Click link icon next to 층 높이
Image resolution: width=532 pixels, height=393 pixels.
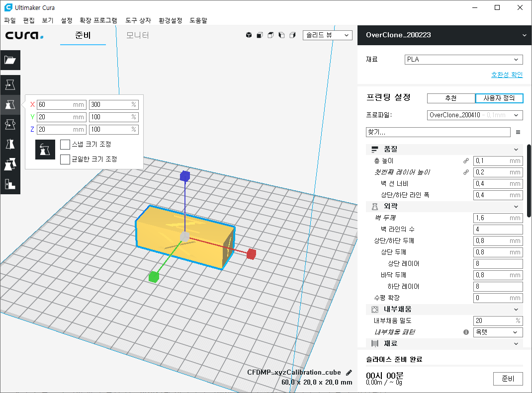(466, 160)
